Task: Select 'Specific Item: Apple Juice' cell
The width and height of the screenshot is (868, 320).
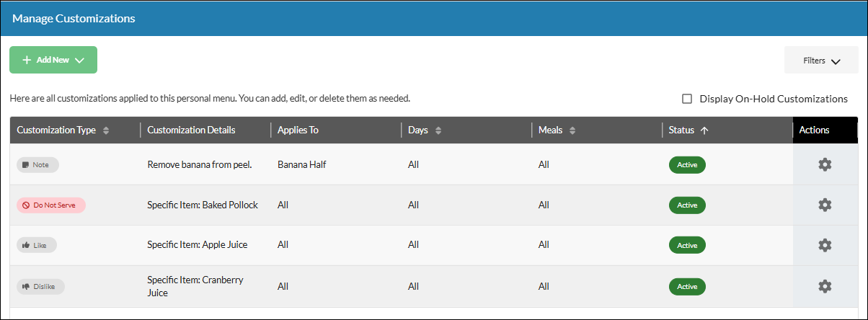Action: click(198, 245)
